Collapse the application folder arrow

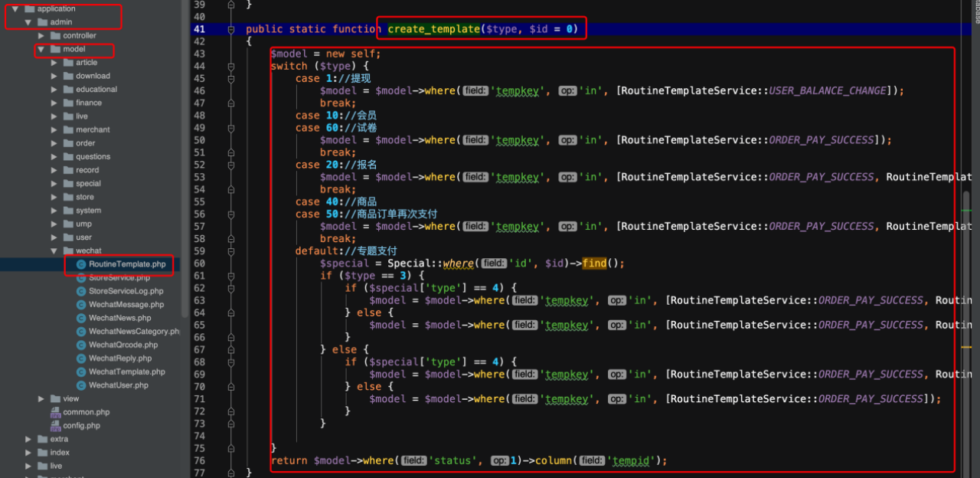click(15, 8)
